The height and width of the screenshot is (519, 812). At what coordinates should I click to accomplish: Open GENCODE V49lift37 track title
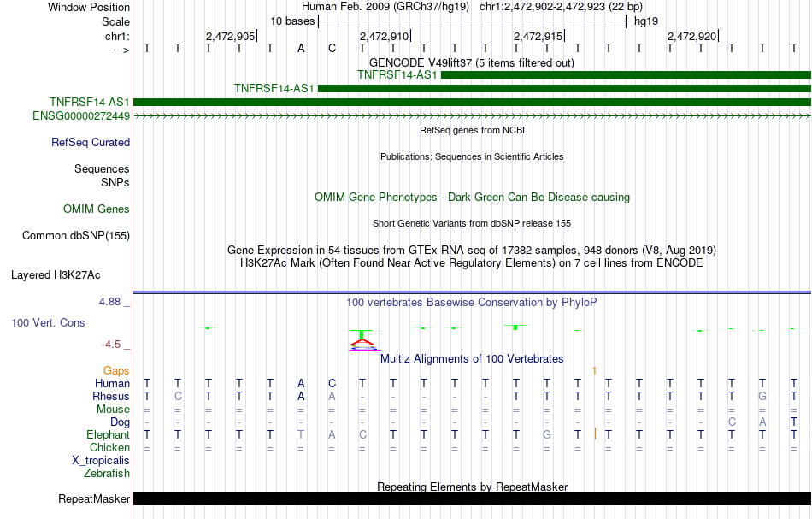(x=471, y=62)
